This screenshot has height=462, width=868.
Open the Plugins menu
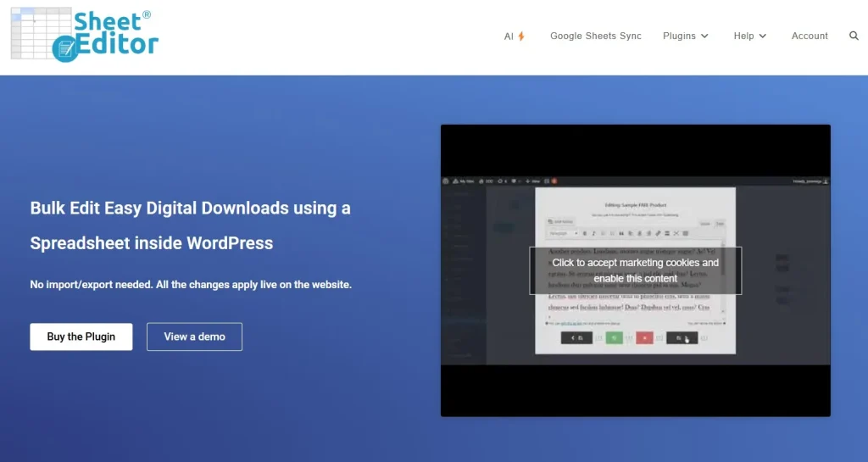point(685,36)
